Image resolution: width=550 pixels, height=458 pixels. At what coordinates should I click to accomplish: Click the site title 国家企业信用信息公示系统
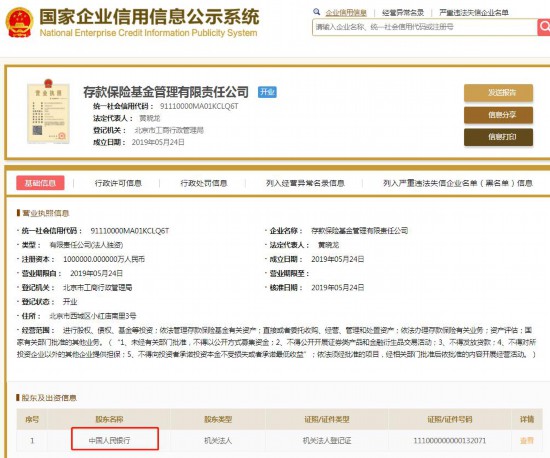149,16
